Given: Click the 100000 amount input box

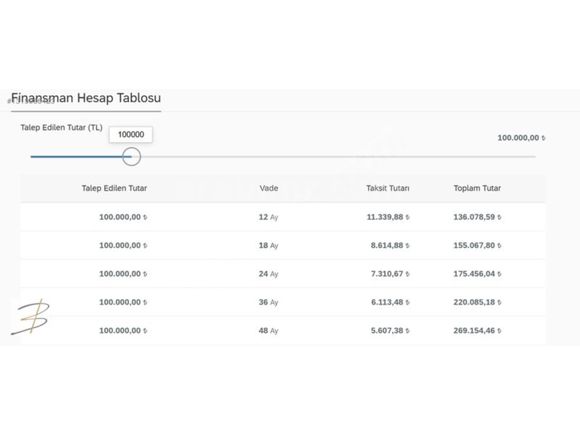Looking at the screenshot, I should coord(131,135).
